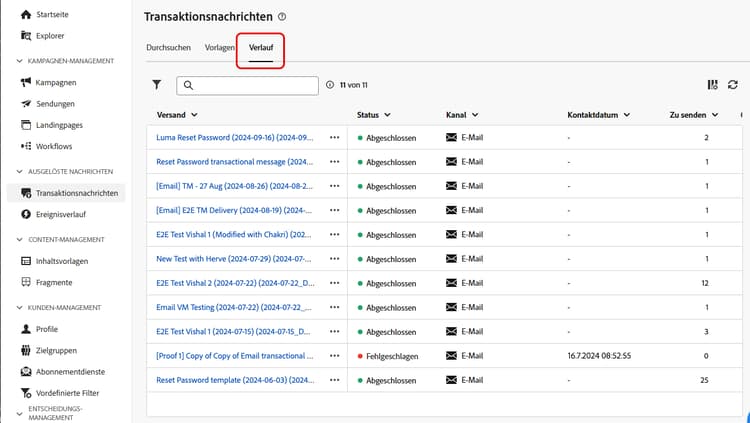Open [Email] TM - 27 Aug delivery link
750x423 pixels.
click(x=234, y=186)
